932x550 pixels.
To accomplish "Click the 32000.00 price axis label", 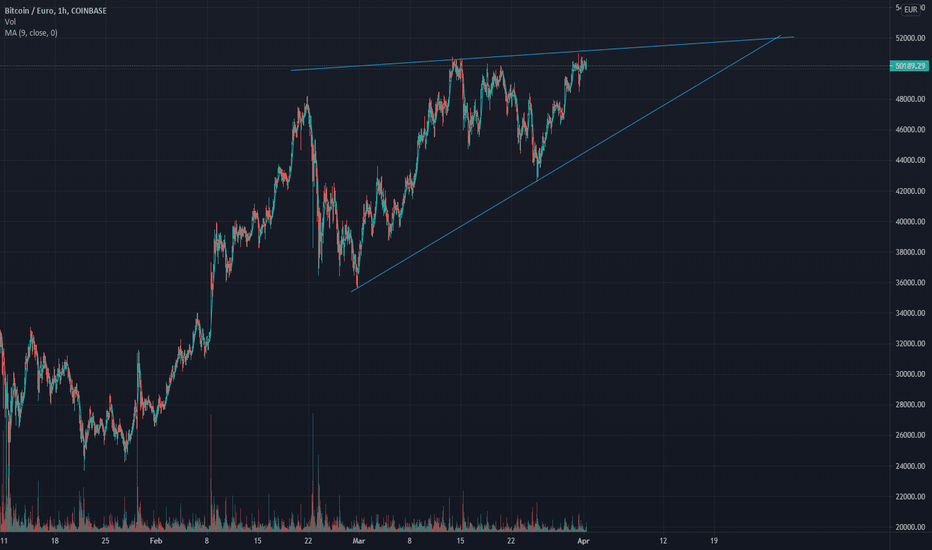I will (910, 344).
